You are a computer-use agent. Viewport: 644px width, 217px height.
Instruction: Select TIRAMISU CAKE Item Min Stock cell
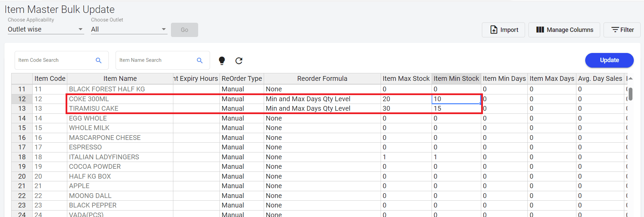(x=456, y=109)
